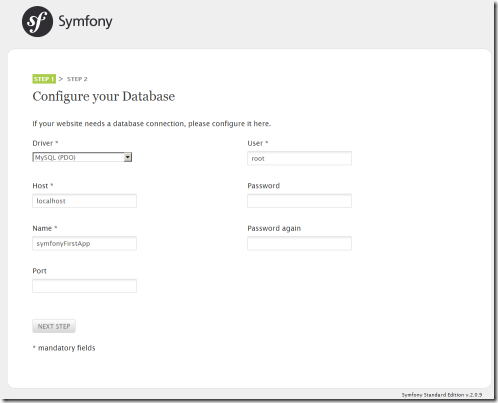Viewport: 498px width, 403px height.
Task: Click inside the User field containing root
Action: tap(299, 158)
